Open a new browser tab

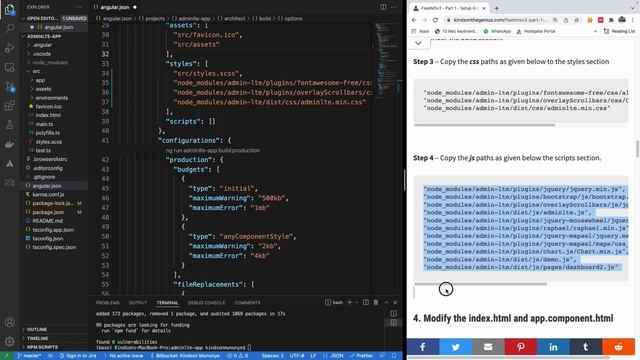(x=496, y=8)
